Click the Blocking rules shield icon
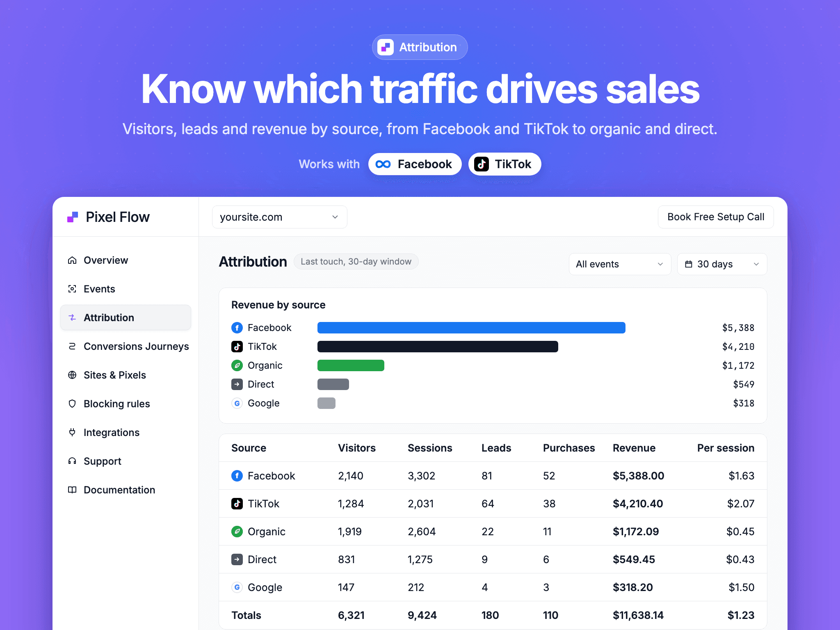Viewport: 840px width, 630px height. pyautogui.click(x=72, y=404)
